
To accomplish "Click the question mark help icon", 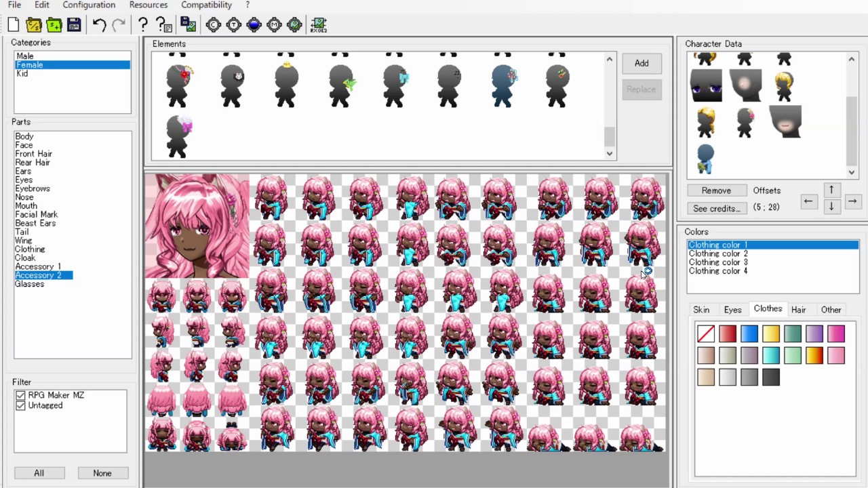I will (142, 25).
